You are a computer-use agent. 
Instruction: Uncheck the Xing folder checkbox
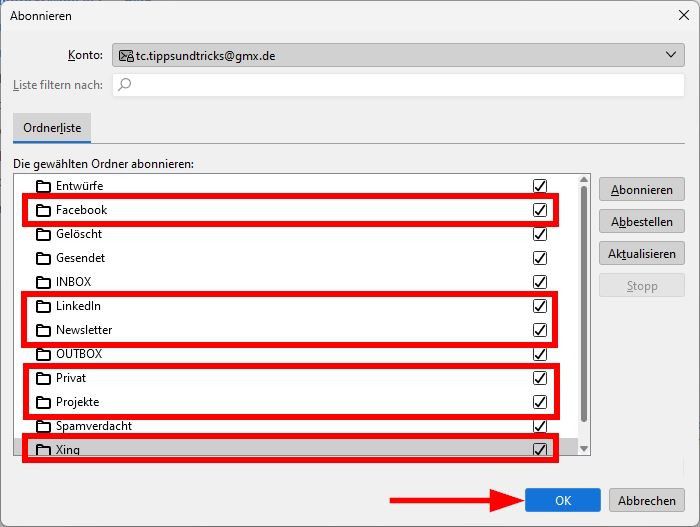[x=540, y=450]
